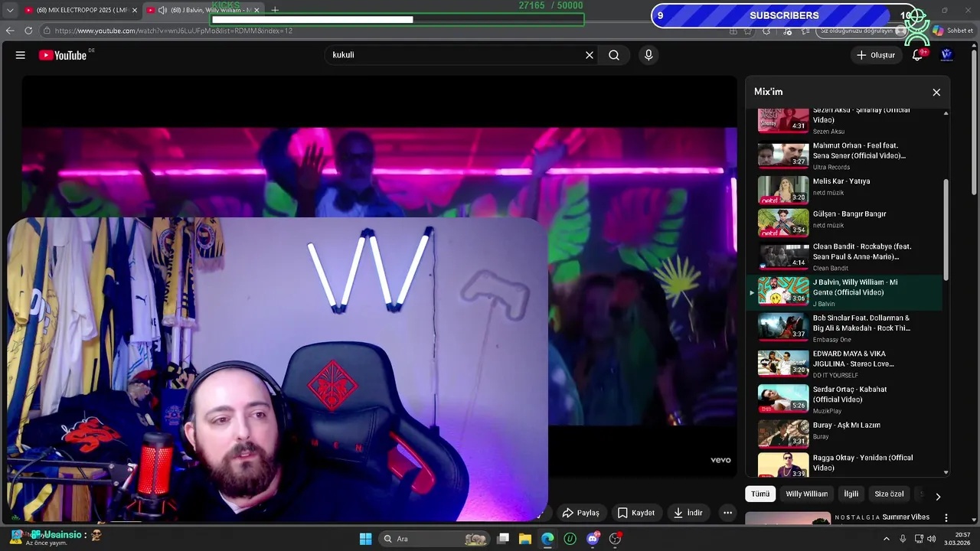Select the İlgili filter chip
The image size is (980, 551).
point(851,494)
